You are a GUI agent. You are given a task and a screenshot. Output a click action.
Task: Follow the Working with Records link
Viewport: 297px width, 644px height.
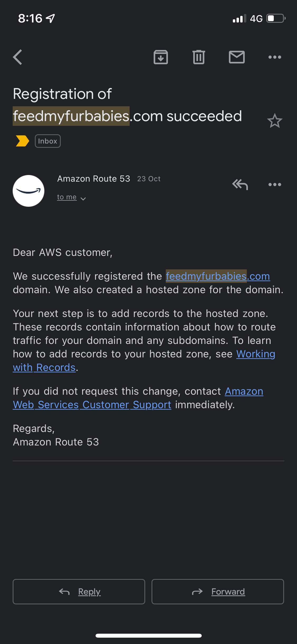[x=144, y=361]
